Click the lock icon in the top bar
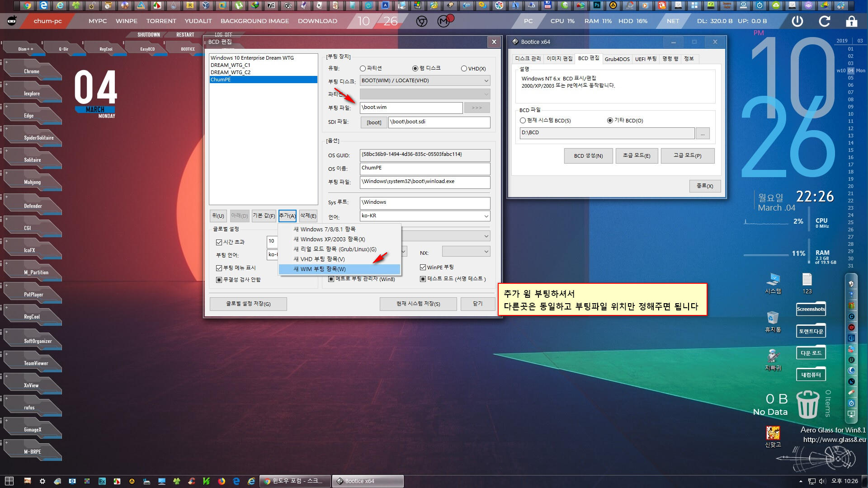This screenshot has width=868, height=488. pos(852,21)
